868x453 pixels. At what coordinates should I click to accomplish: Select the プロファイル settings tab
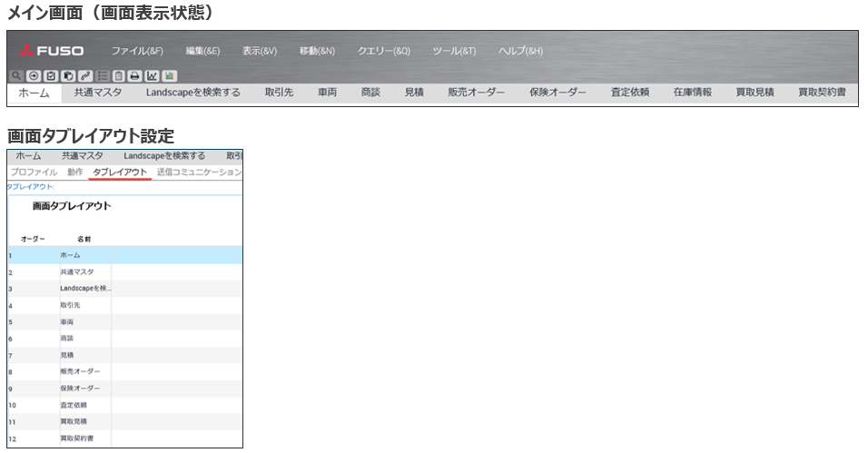coord(34,172)
